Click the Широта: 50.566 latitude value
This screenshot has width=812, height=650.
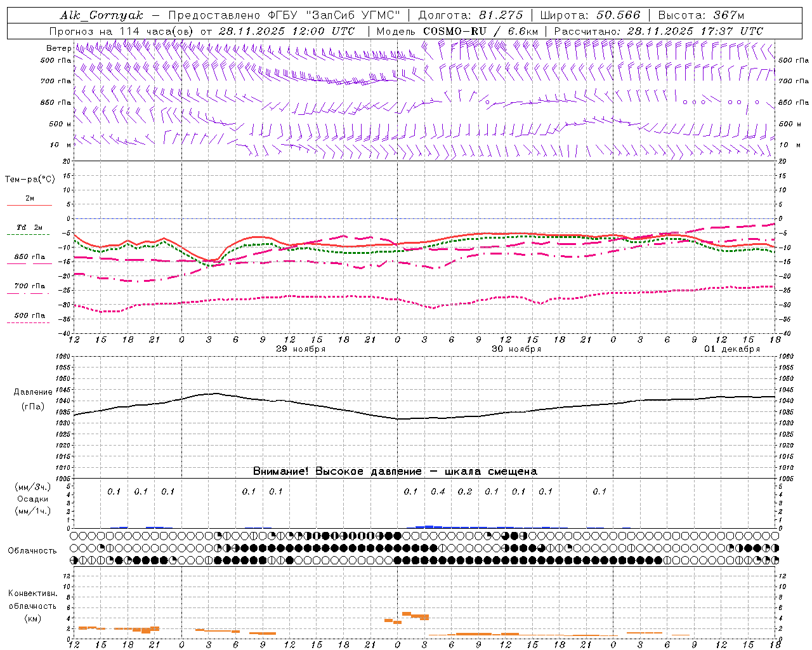591,15
